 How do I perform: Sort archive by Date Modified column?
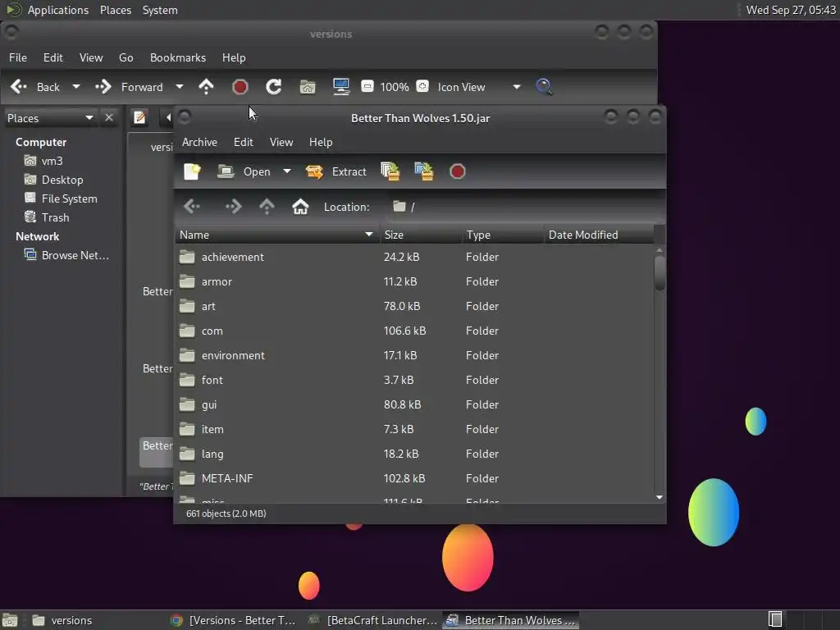[x=599, y=235]
